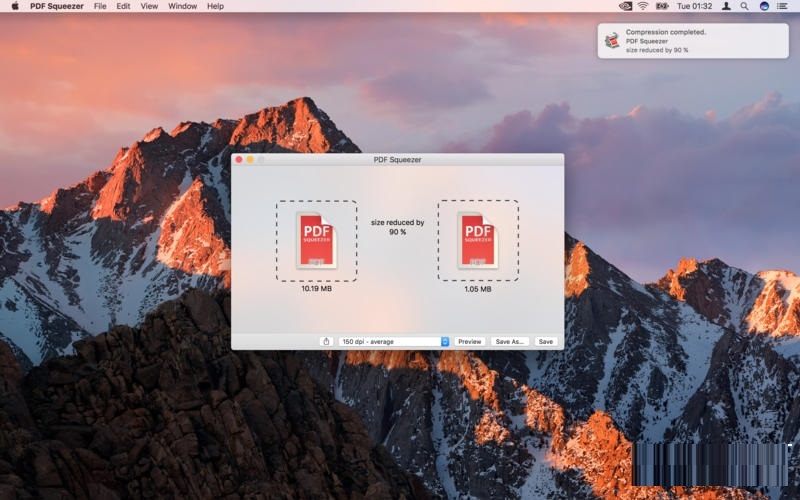Open the View menu
The width and height of the screenshot is (800, 500).
(149, 6)
